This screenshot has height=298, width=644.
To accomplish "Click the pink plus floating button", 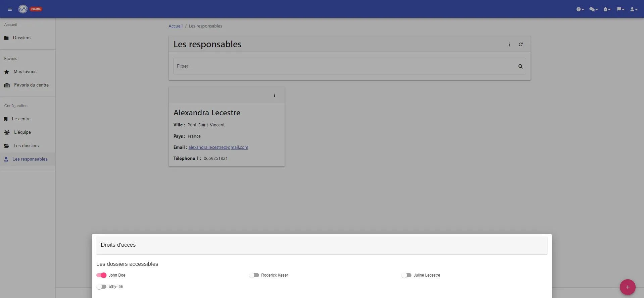I will coord(628,287).
